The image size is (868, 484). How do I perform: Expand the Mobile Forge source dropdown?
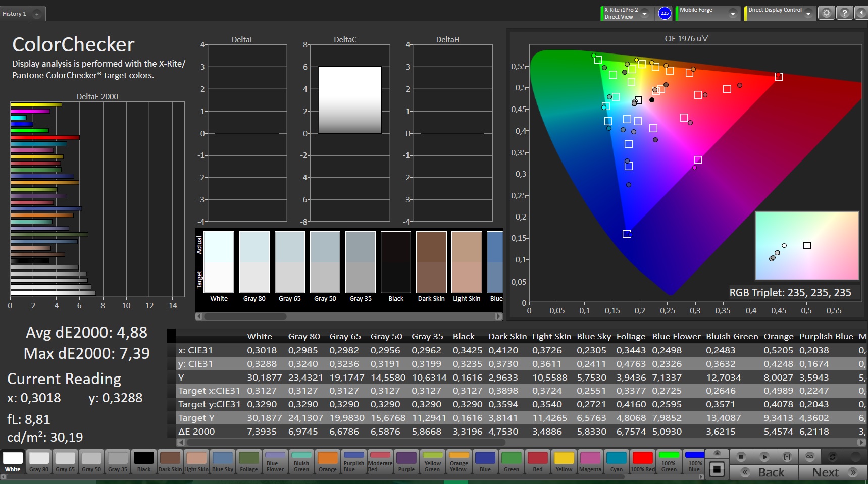coord(732,14)
